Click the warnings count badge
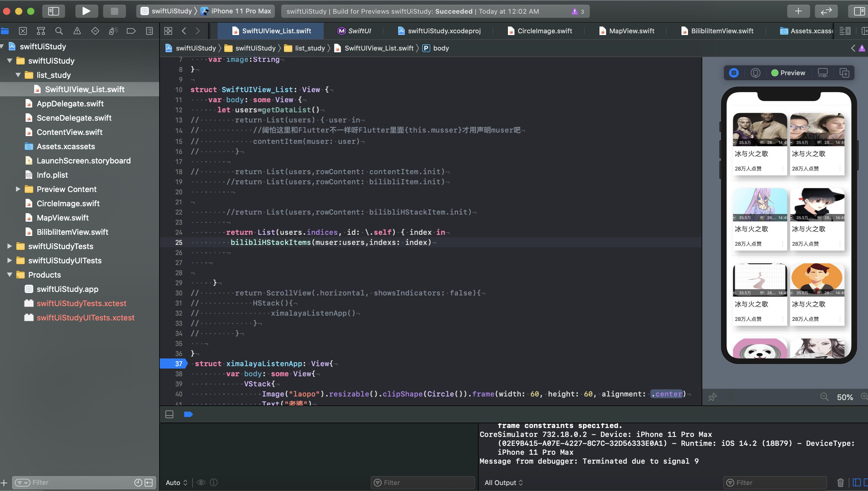The width and height of the screenshot is (868, 491). pos(578,12)
